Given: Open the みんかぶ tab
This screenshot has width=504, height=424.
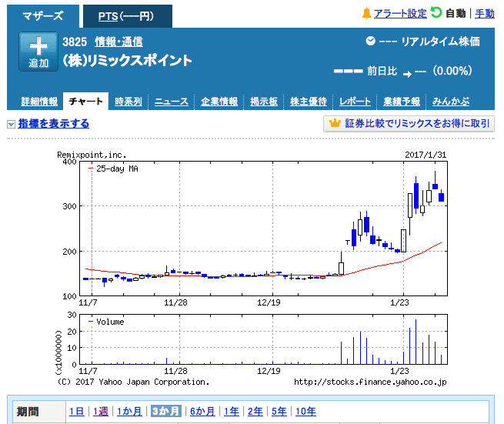Looking at the screenshot, I should coord(451,102).
